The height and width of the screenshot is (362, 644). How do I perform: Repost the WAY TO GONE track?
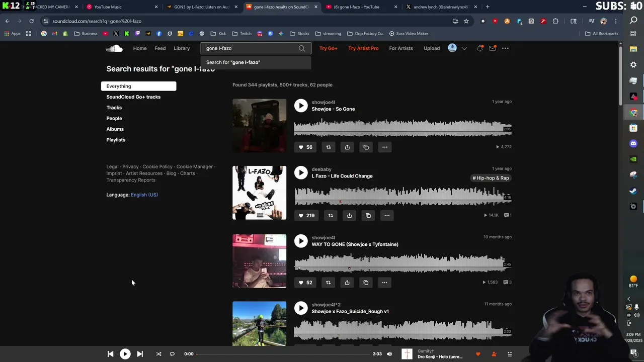[x=329, y=283]
